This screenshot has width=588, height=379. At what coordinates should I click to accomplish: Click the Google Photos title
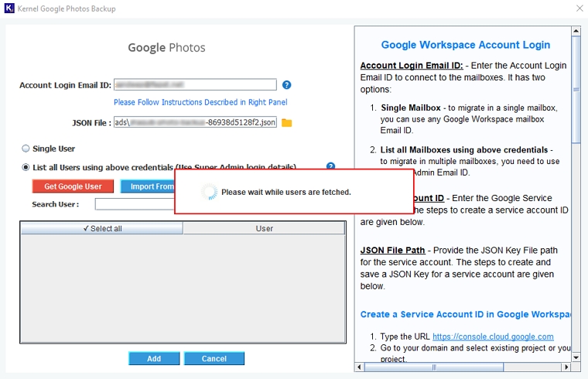coord(166,48)
